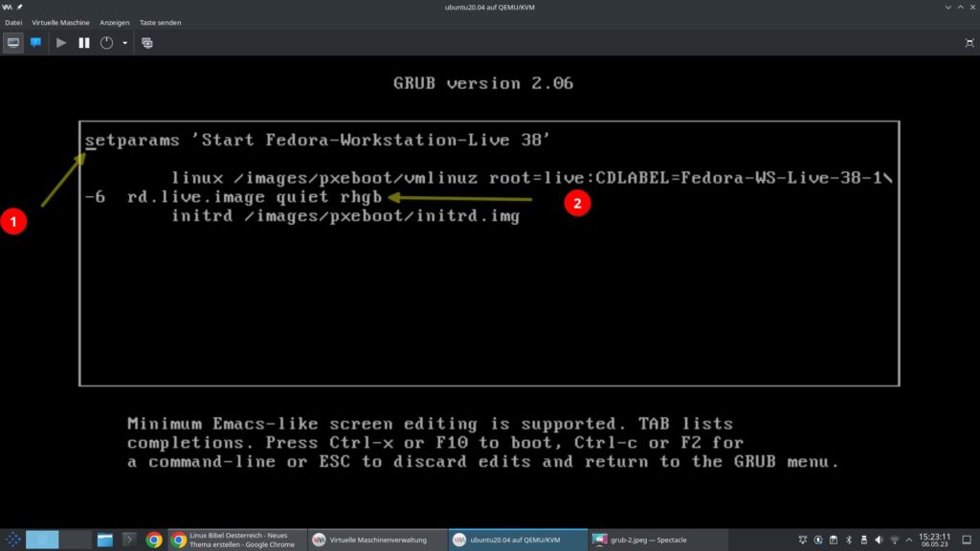Toggle fullscreen mode icon at toolbar right

coord(969,43)
